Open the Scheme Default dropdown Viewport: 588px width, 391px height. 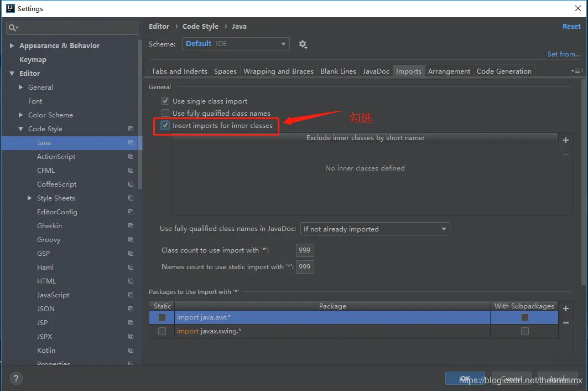click(236, 44)
